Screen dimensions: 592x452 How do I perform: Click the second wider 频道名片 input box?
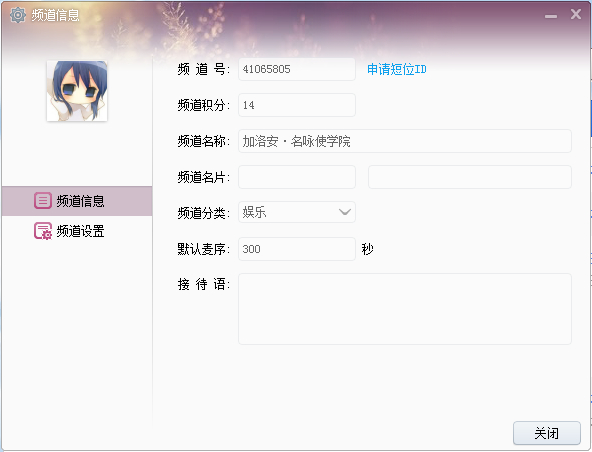pos(470,177)
